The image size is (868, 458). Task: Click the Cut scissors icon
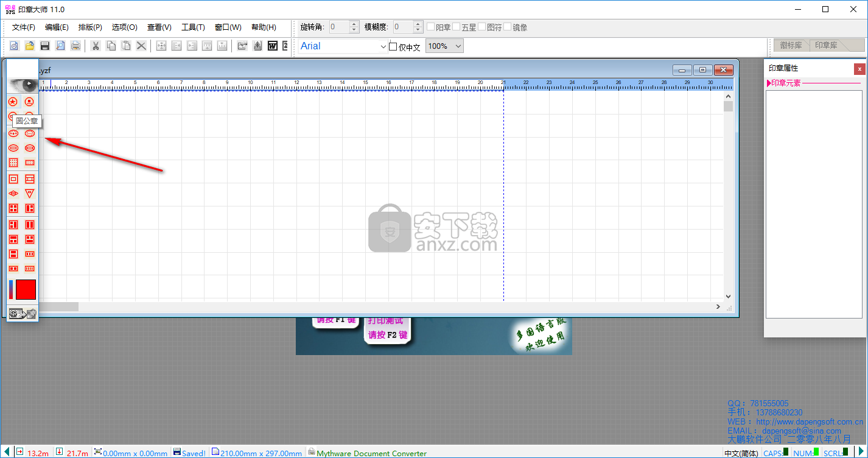click(x=96, y=46)
